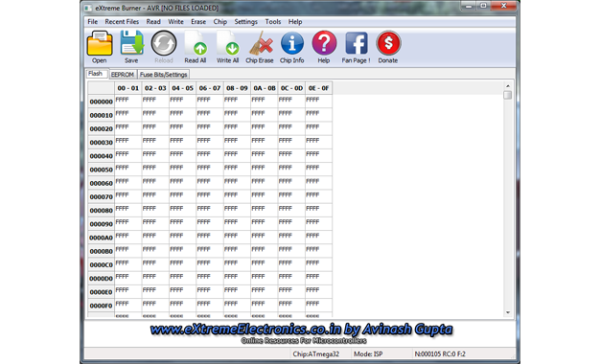Minimize the eXtreme Burner window
Image resolution: width=600 pixels, height=364 pixels.
469,6
